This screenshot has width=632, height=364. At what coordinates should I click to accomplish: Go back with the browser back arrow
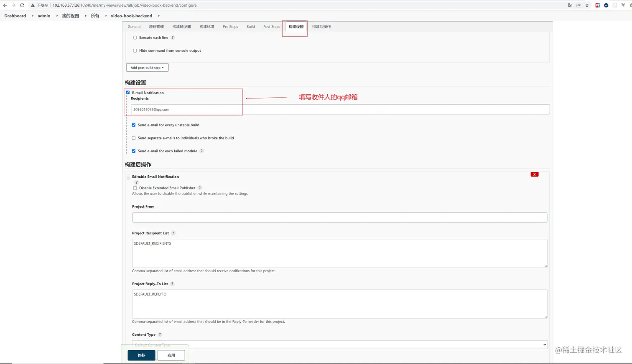(x=5, y=5)
